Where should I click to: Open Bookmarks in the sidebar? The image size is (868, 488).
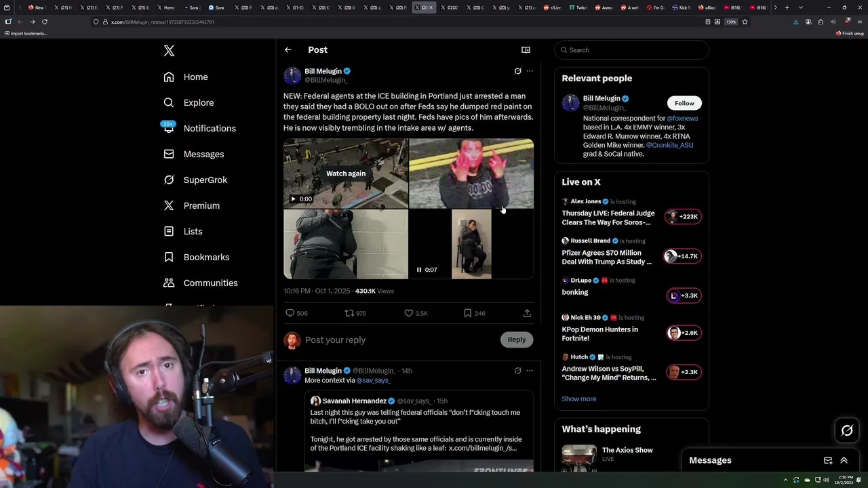tap(197, 258)
